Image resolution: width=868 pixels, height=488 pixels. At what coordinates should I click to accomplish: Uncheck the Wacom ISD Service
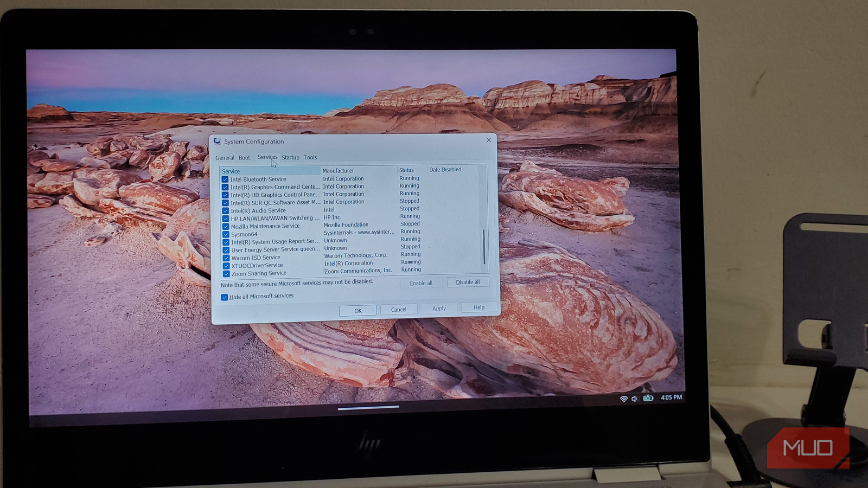point(226,258)
